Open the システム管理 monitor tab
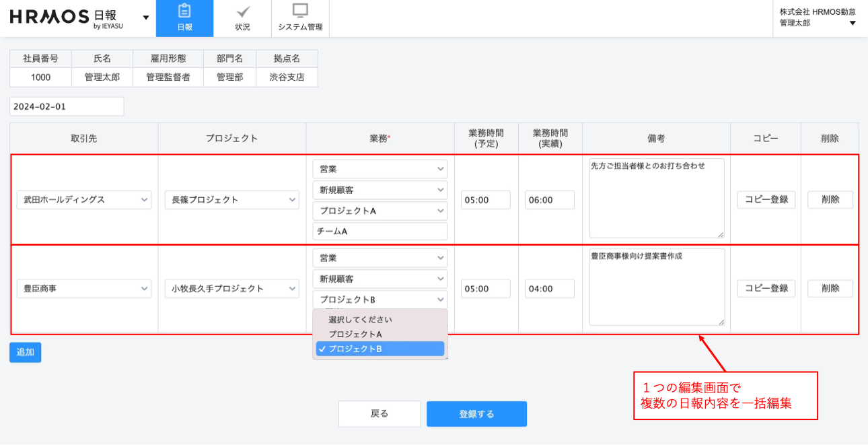The width and height of the screenshot is (868, 445). [x=300, y=18]
